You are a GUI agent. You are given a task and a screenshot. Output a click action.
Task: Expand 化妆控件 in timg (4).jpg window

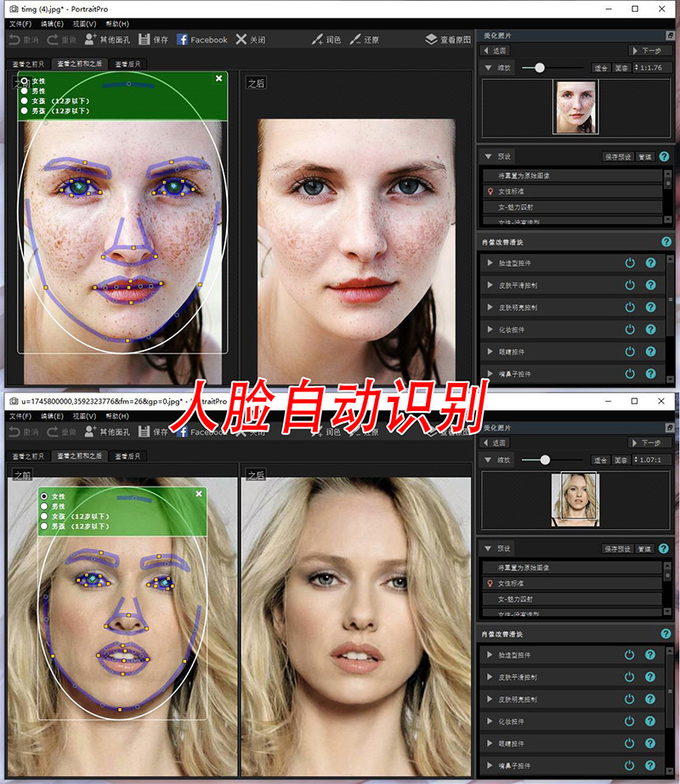490,330
